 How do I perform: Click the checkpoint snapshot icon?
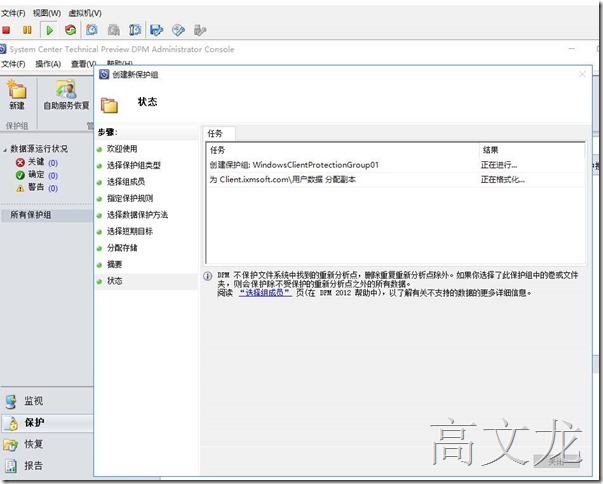[x=92, y=30]
